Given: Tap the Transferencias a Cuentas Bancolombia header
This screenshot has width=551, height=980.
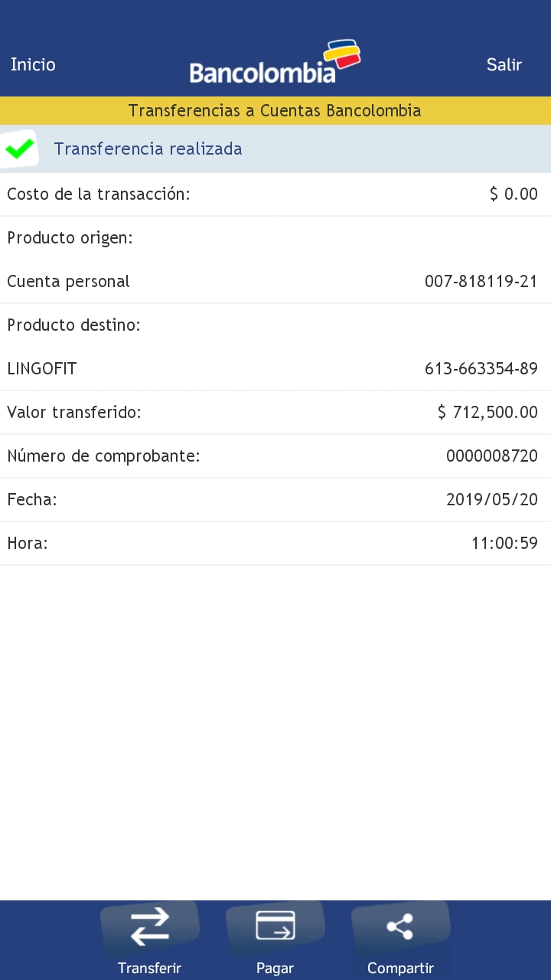Looking at the screenshot, I should pos(275,110).
